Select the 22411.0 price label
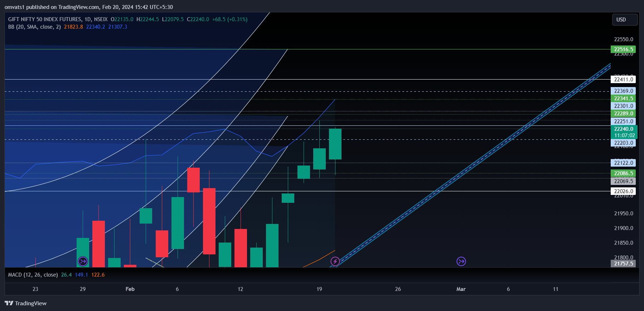 pos(623,80)
